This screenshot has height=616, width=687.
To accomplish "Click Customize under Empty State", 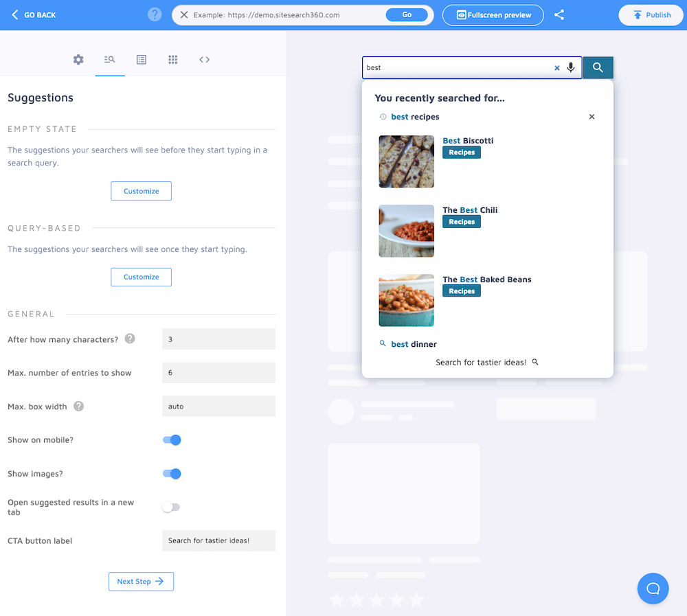I will click(x=141, y=191).
